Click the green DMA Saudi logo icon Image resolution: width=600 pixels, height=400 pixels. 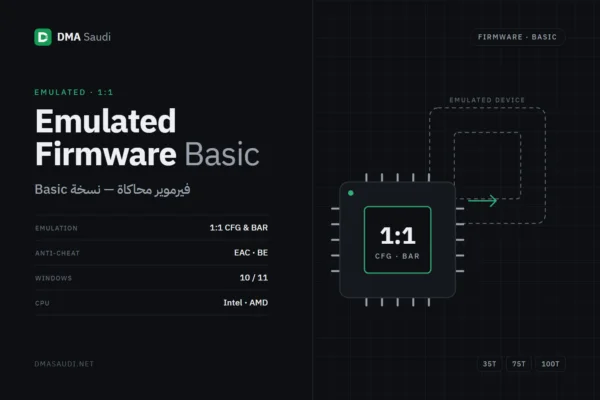click(x=43, y=37)
